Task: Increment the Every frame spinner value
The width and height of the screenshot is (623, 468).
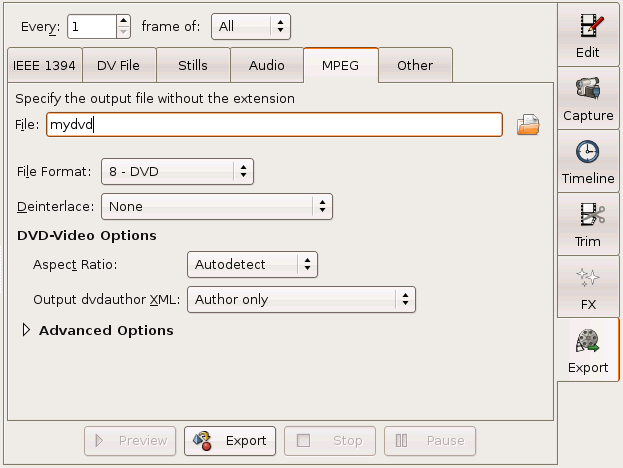Action: click(123, 19)
